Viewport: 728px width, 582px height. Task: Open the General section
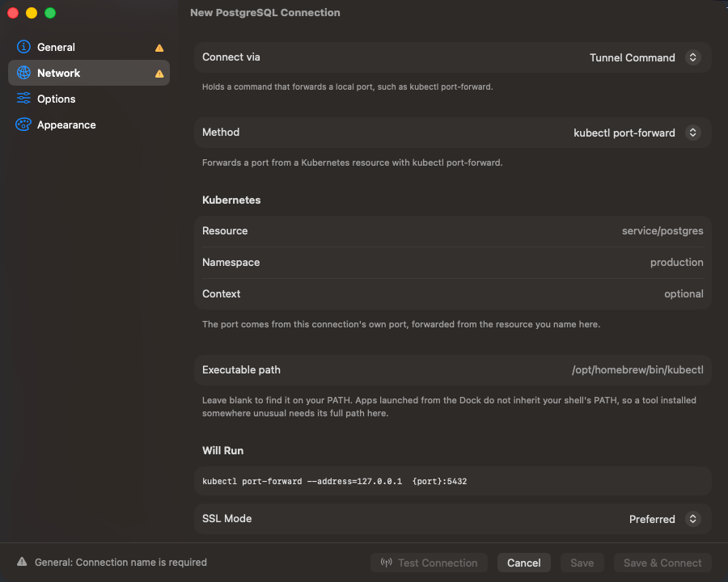[x=89, y=47]
